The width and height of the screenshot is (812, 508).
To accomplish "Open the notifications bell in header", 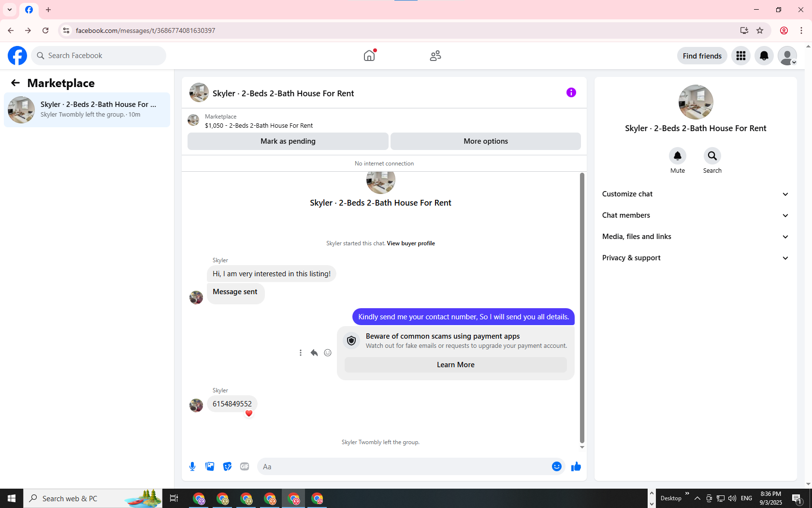I will 764,56.
